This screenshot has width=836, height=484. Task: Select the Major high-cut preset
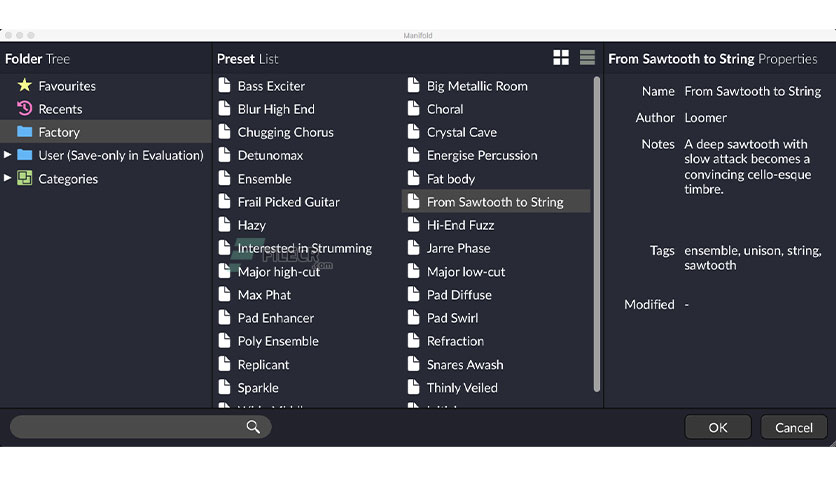tap(278, 272)
